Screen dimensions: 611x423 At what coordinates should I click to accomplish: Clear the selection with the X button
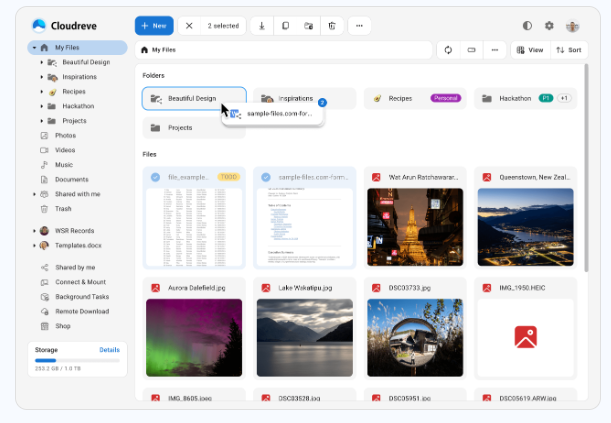[189, 26]
